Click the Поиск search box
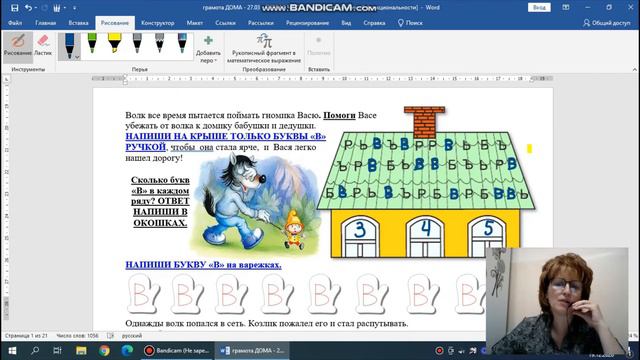The height and width of the screenshot is (360, 640). pos(411,23)
